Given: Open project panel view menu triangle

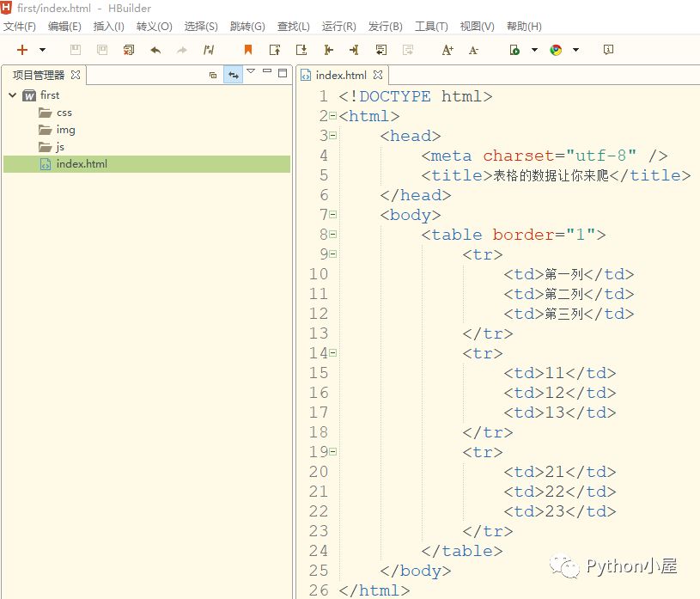Looking at the screenshot, I should [x=251, y=71].
